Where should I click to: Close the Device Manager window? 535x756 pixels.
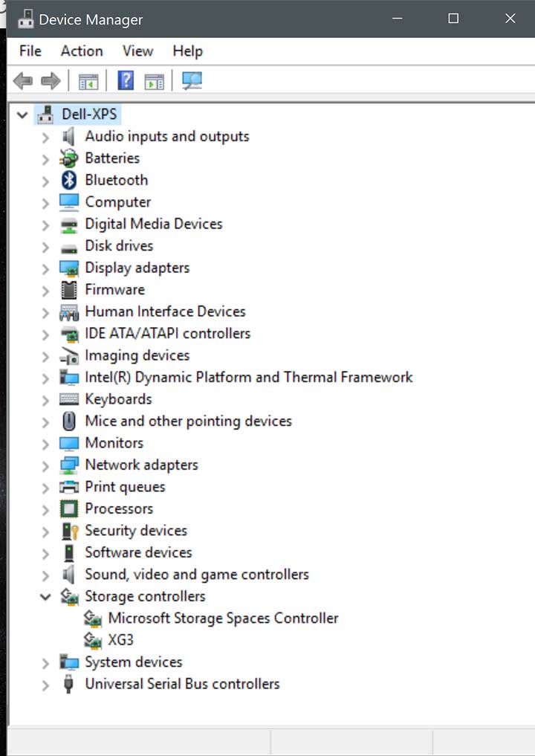510,19
